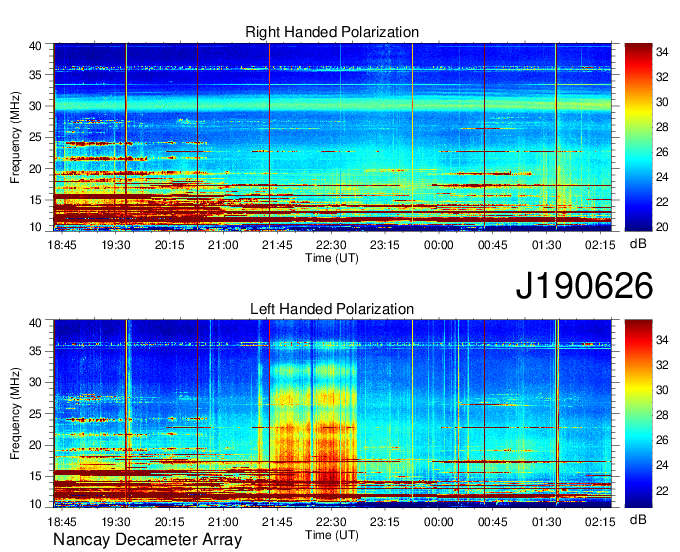Click the 22 dB label on bottom colorbar

click(x=662, y=491)
